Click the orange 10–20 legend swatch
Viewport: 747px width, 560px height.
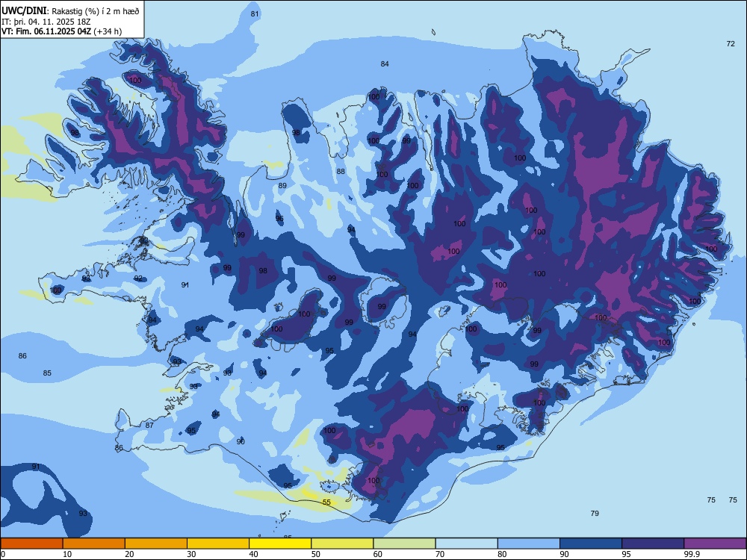click(x=94, y=544)
